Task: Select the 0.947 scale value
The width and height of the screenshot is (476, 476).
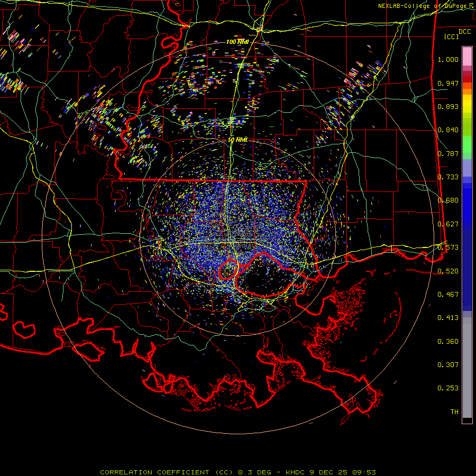Action: (448, 83)
